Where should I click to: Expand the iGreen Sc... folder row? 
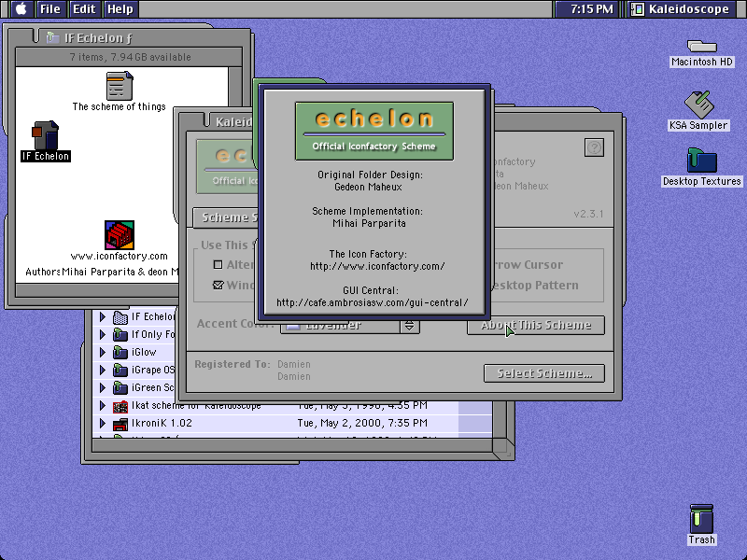click(102, 387)
